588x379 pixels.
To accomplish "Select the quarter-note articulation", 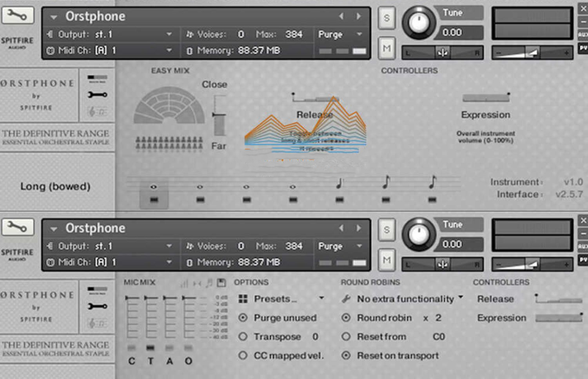I will click(339, 183).
